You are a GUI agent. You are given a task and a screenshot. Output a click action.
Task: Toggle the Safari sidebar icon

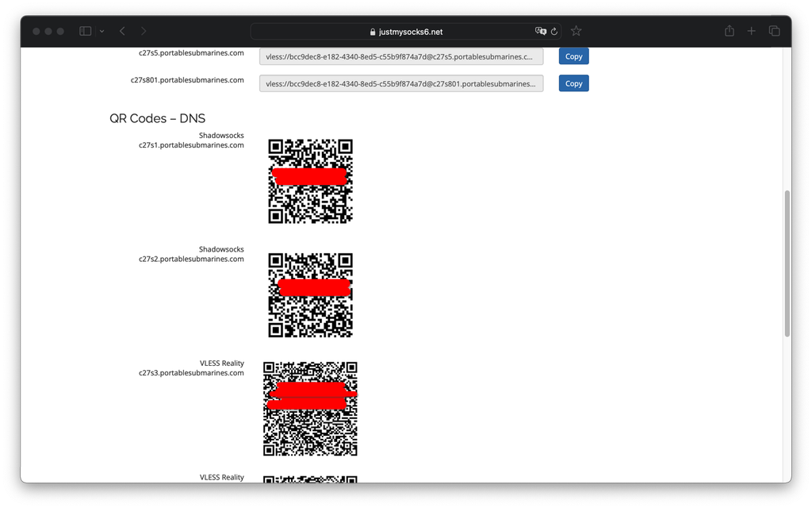coord(86,31)
